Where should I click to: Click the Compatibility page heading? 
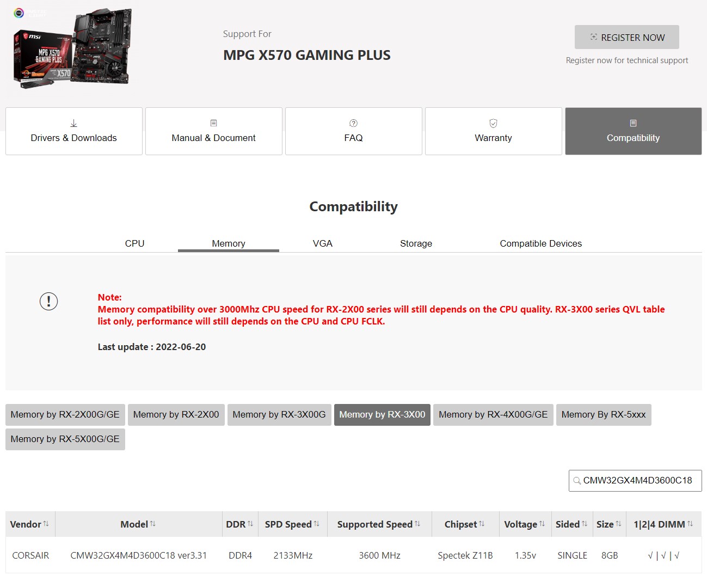pyautogui.click(x=354, y=206)
